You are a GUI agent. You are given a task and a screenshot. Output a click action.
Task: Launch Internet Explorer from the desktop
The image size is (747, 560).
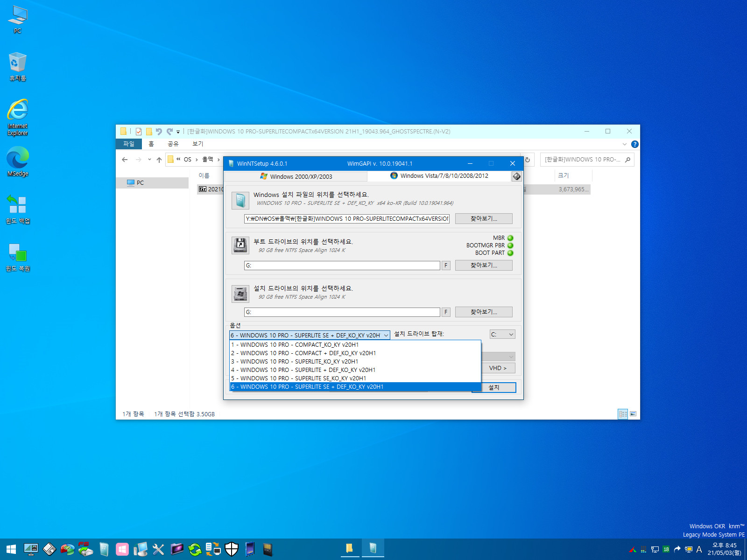click(18, 117)
